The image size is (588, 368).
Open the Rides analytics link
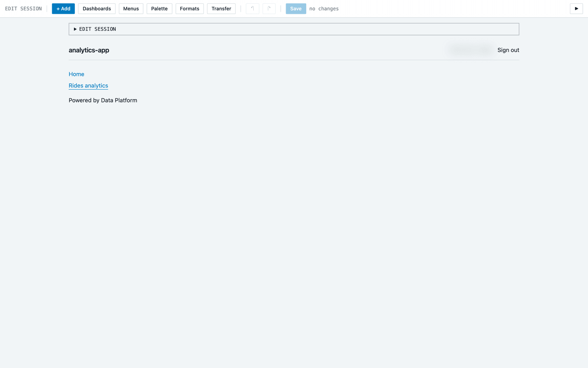click(88, 85)
